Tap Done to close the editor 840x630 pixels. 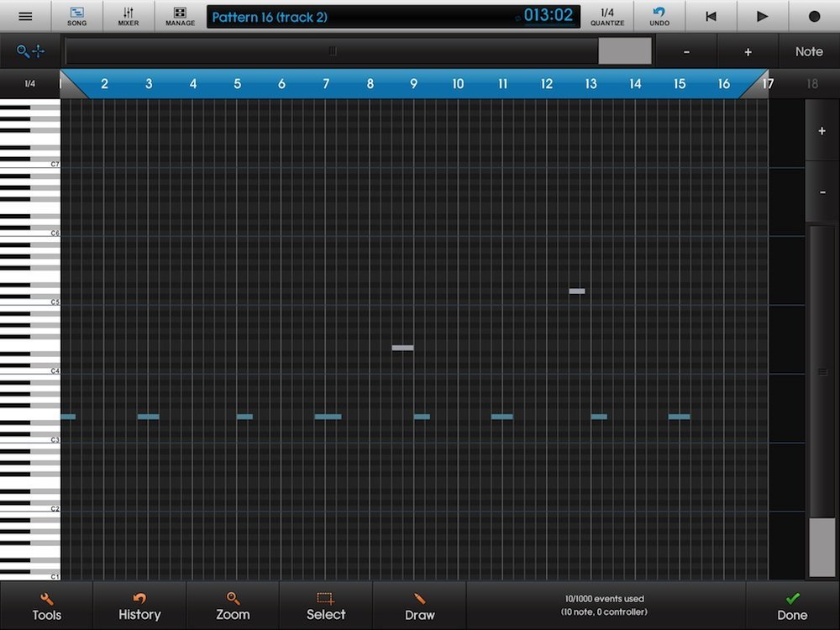[x=792, y=606]
